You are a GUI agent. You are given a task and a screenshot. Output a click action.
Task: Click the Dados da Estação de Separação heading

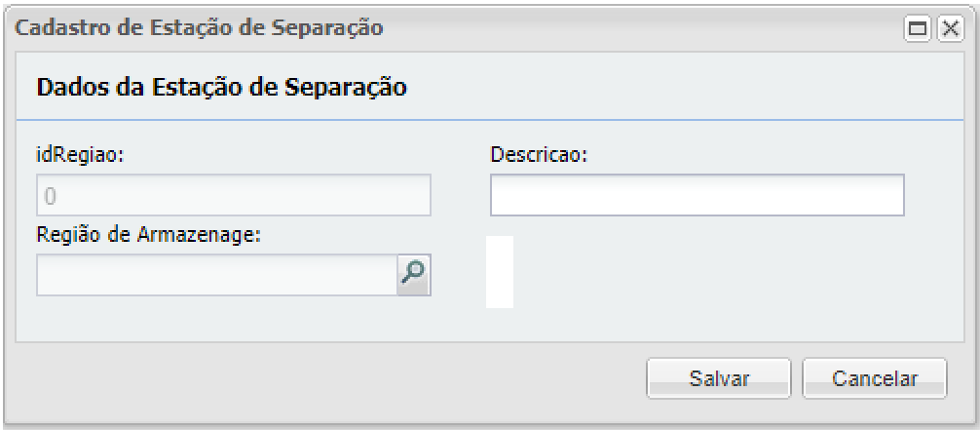(221, 87)
